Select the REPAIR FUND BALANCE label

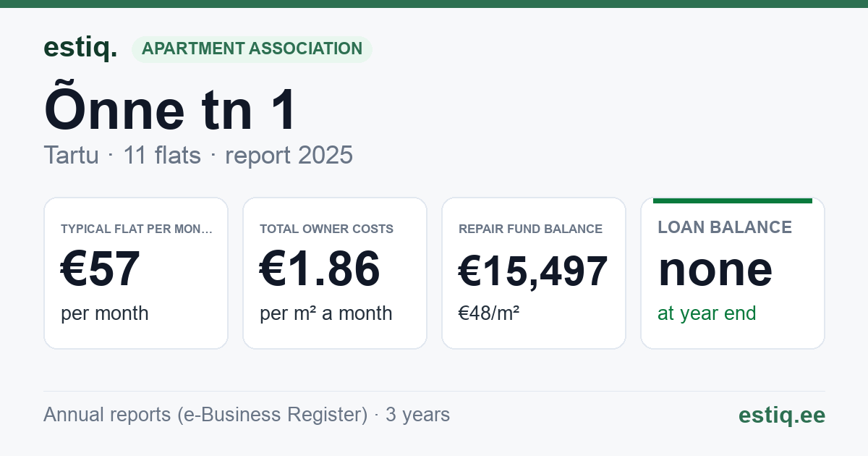530,229
